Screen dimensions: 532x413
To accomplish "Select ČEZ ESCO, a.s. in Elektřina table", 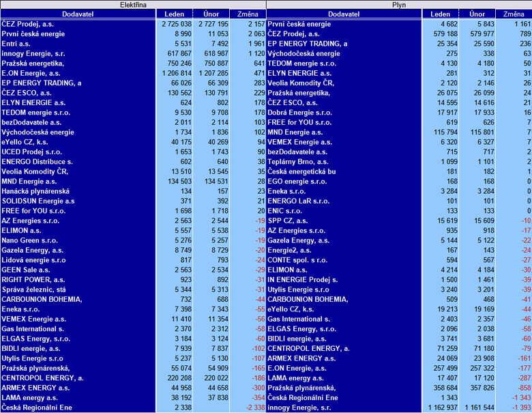I will (27, 93).
